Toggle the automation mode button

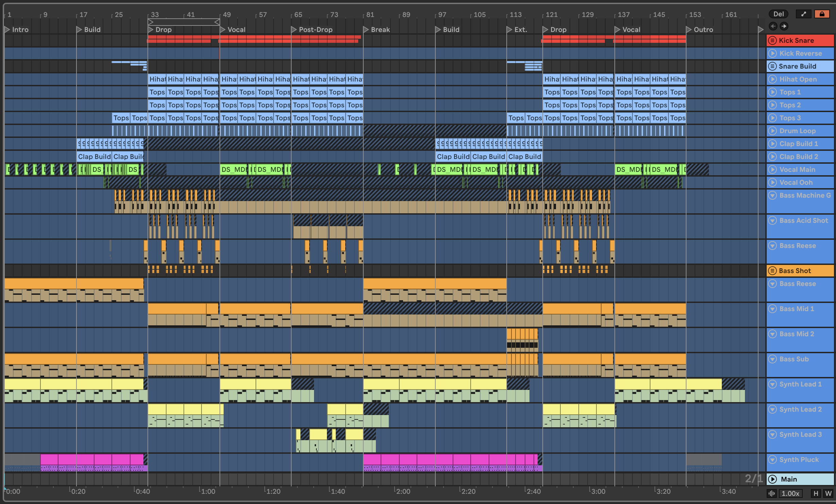(x=804, y=14)
